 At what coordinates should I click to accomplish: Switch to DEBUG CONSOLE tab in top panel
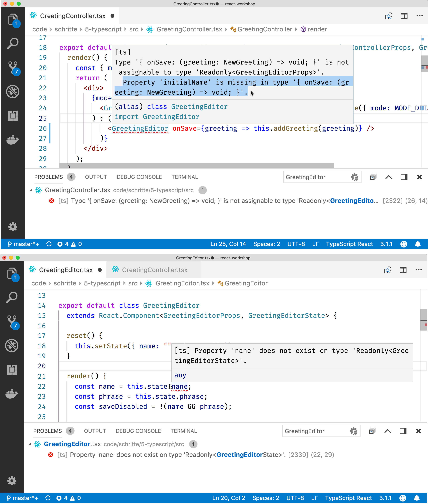139,177
